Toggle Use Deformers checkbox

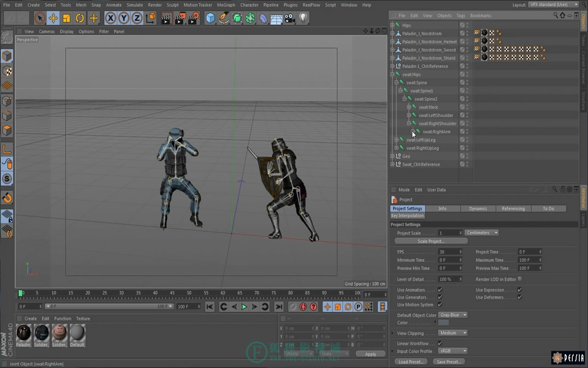pyautogui.click(x=520, y=297)
